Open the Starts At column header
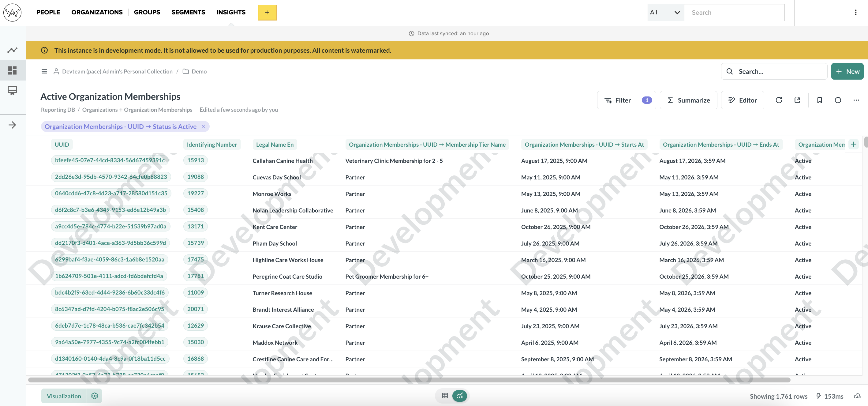Viewport: 868px width, 406px height. (584, 145)
